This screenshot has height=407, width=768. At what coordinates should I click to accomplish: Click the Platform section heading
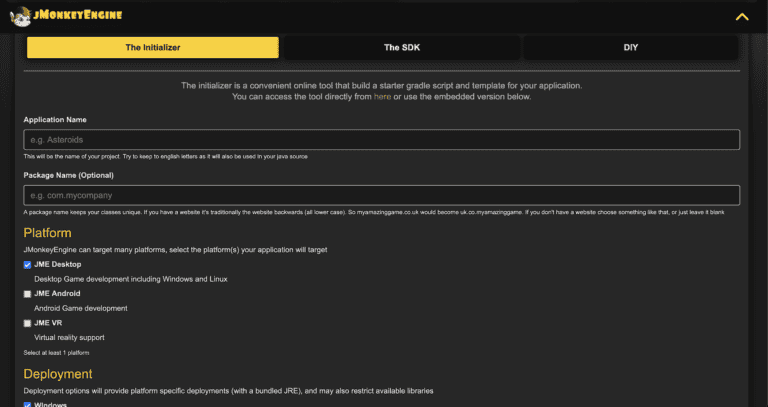(x=47, y=232)
